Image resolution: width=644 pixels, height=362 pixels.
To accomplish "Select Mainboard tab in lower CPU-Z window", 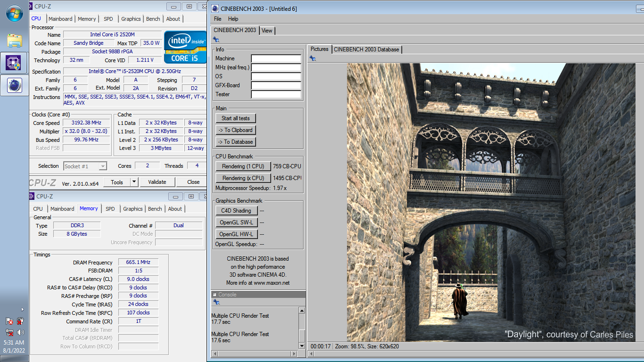I will click(62, 209).
